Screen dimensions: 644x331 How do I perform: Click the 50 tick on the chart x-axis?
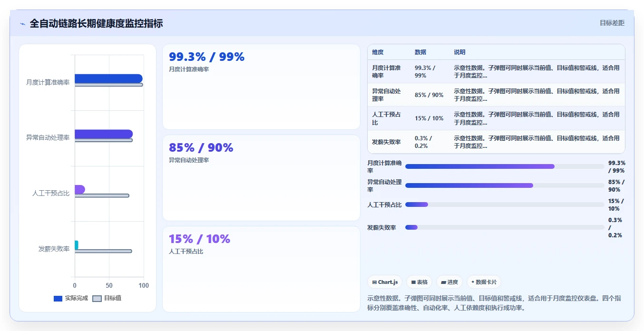coord(109,285)
